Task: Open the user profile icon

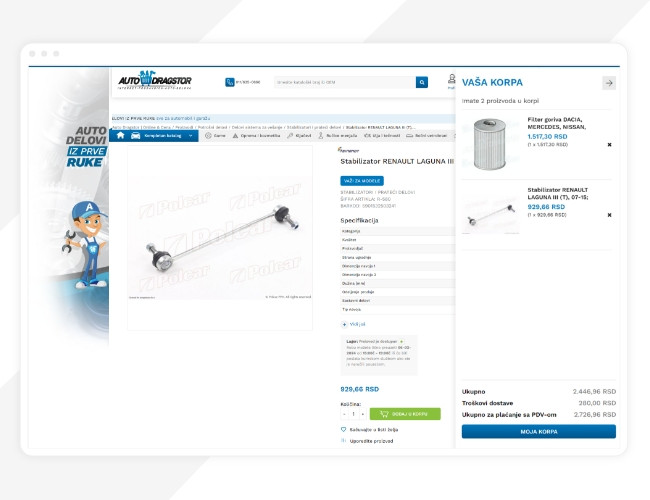Action: click(451, 78)
